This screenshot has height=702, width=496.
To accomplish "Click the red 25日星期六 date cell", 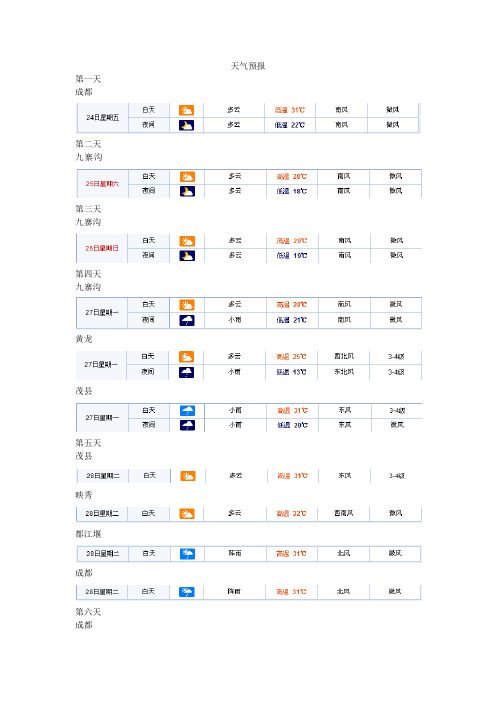I will pos(103,184).
